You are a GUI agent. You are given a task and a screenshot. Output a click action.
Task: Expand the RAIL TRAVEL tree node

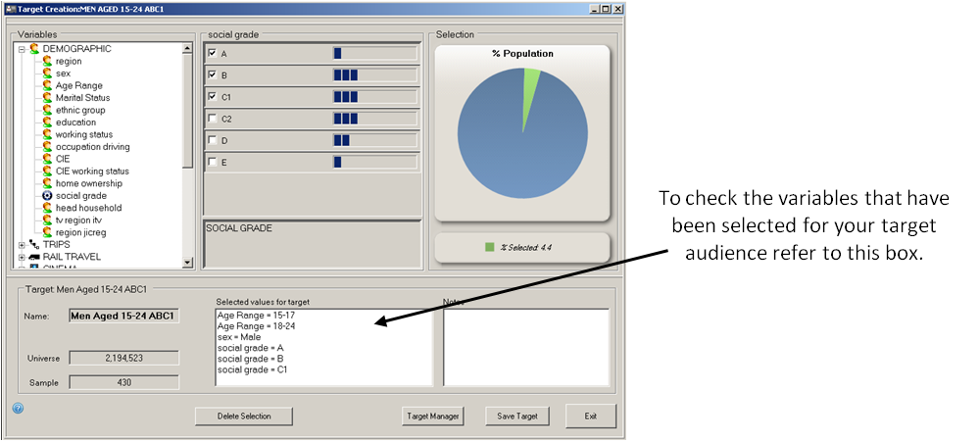pos(22,257)
